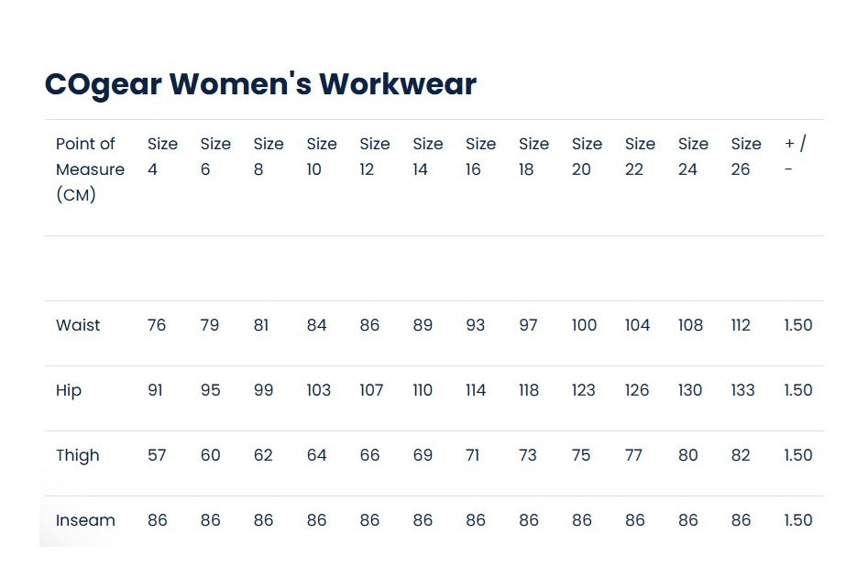The width and height of the screenshot is (868, 588).
Task: Click the Waist tolerance value 1.50
Action: (798, 325)
